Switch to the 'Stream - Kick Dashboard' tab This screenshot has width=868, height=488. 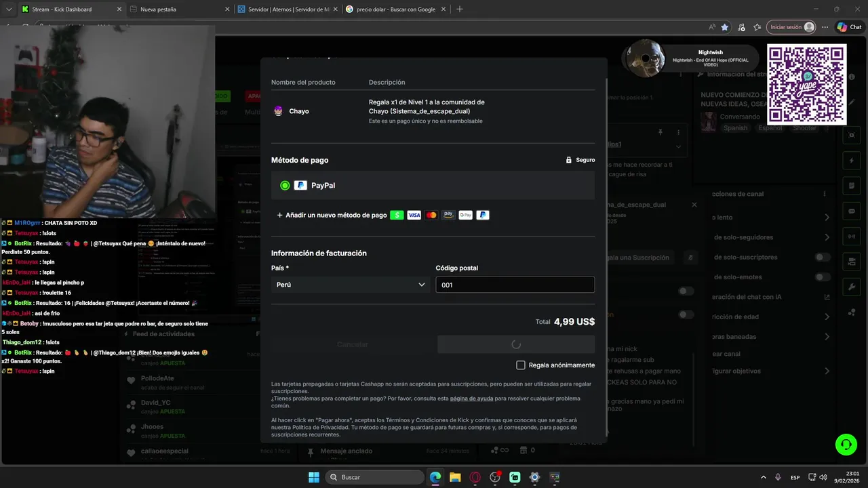tap(70, 9)
